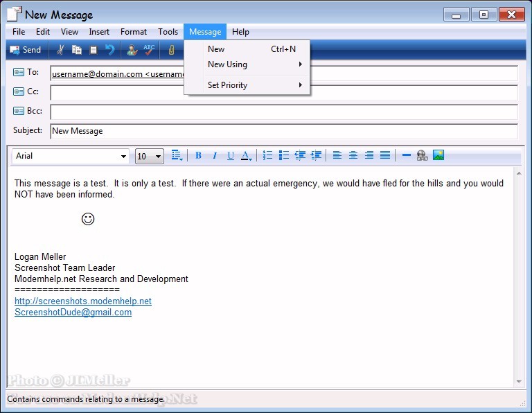Open the File menu
The image size is (532, 413).
coord(19,32)
